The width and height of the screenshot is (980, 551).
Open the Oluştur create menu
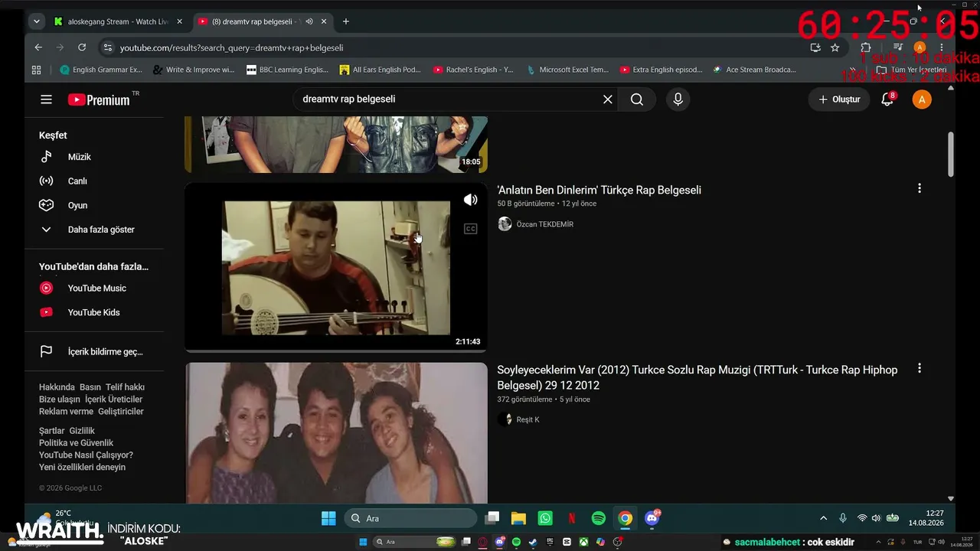[839, 99]
